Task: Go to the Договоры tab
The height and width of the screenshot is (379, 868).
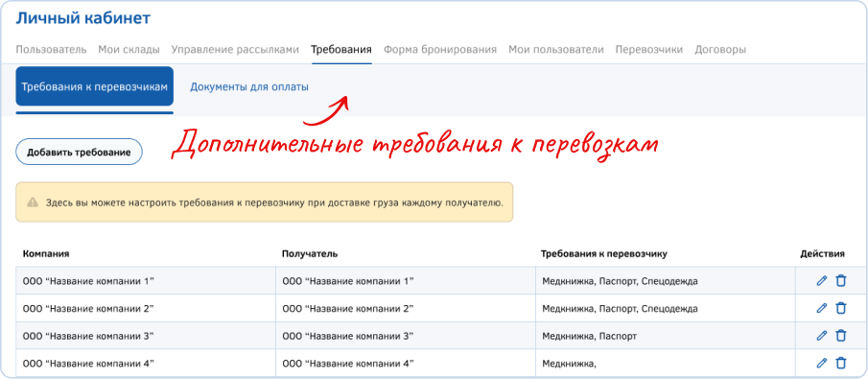Action: click(720, 50)
